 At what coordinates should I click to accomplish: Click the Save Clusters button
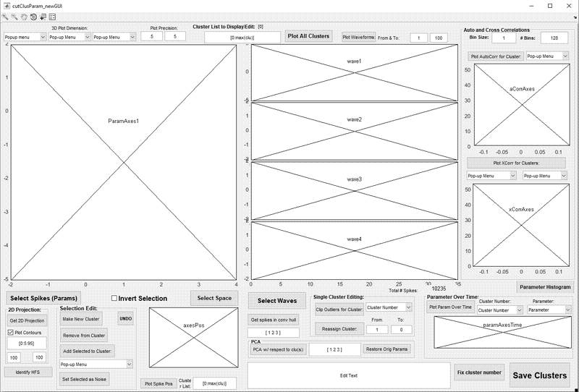click(x=539, y=375)
